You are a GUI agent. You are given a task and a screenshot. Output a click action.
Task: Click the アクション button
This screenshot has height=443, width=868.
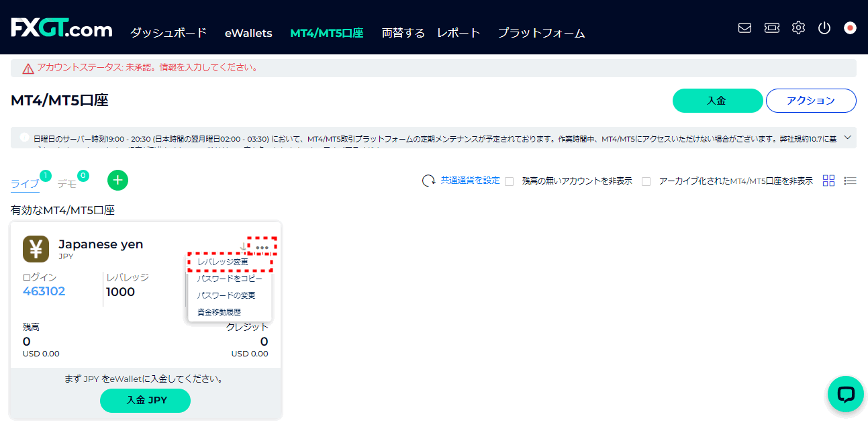click(x=811, y=101)
